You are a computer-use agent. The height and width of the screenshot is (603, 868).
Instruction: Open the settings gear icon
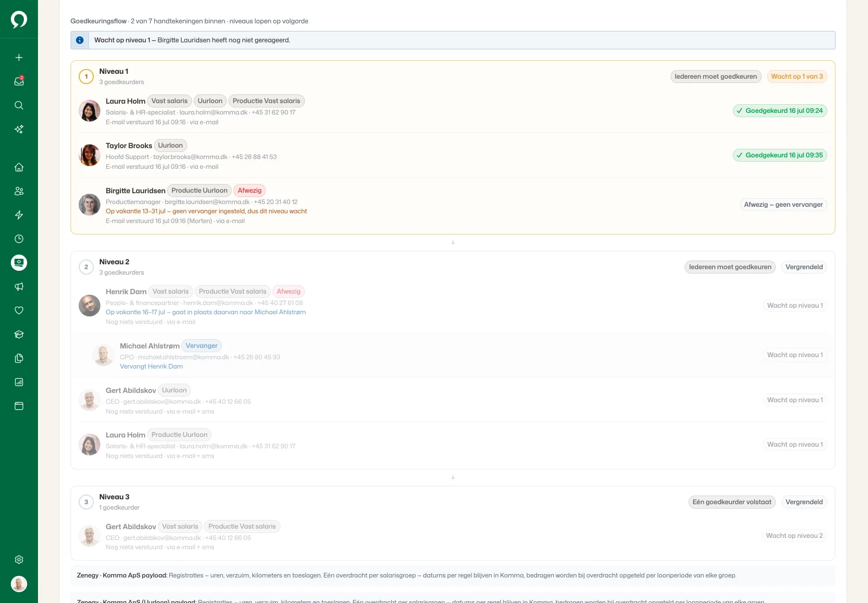(19, 560)
